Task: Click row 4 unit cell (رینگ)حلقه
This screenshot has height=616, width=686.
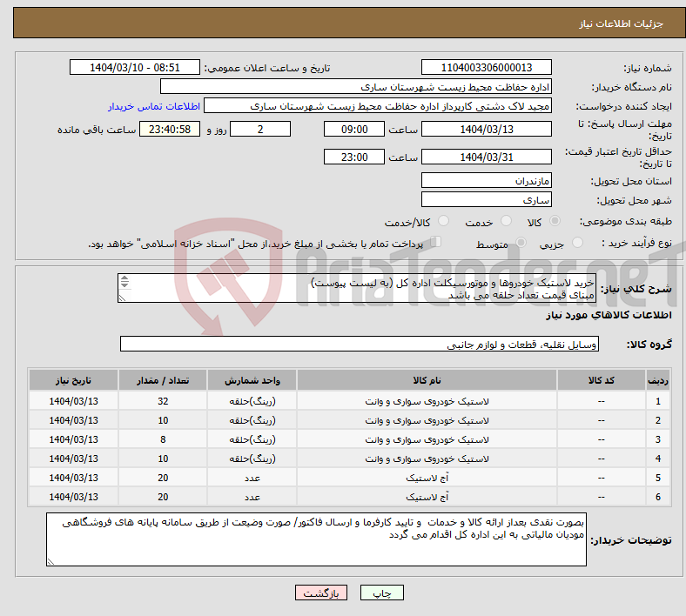Action: coord(252,459)
